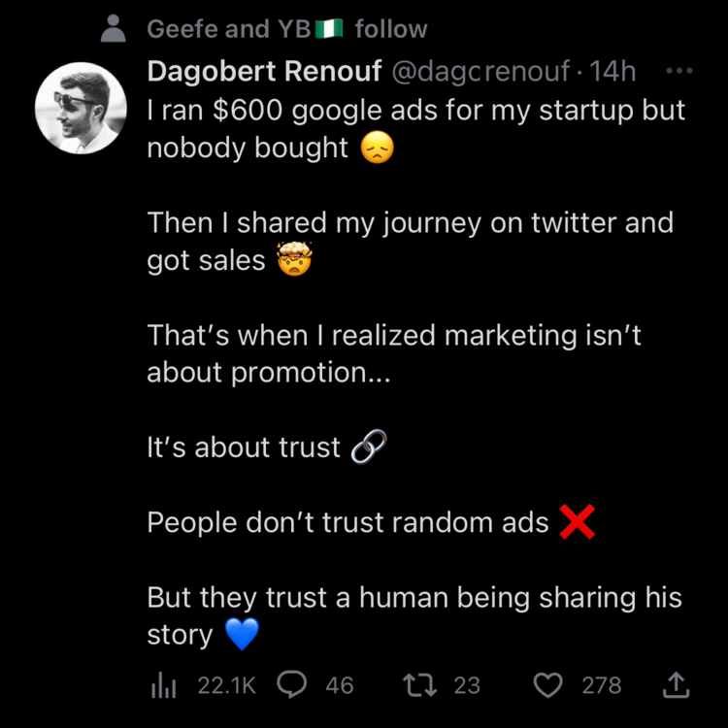Open the three-dot more options menu

pos(678,72)
